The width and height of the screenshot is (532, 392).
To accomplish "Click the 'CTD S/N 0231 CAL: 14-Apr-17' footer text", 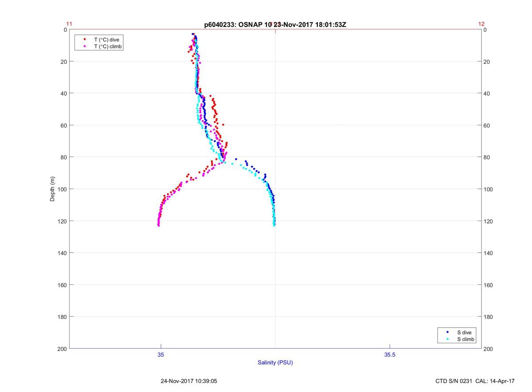I will tap(475, 381).
